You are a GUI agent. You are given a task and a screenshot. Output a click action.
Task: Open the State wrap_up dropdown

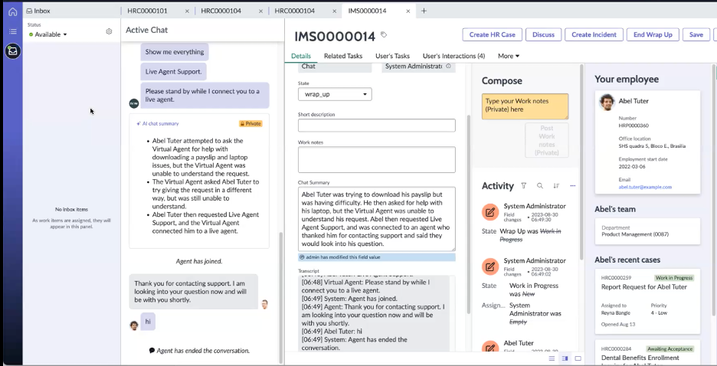point(335,94)
